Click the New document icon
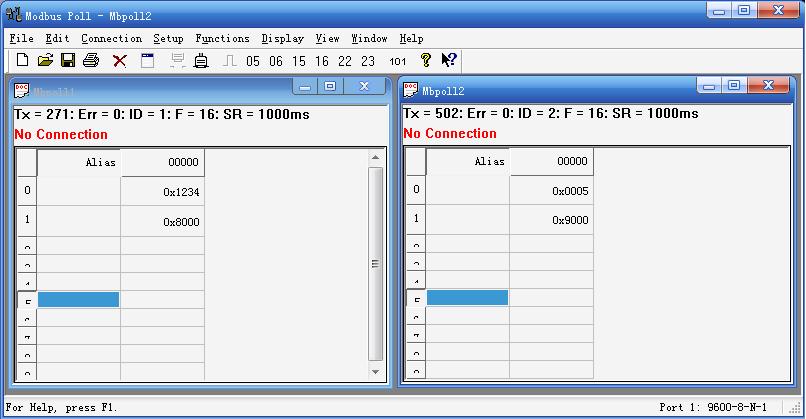The image size is (806, 419). 22,61
